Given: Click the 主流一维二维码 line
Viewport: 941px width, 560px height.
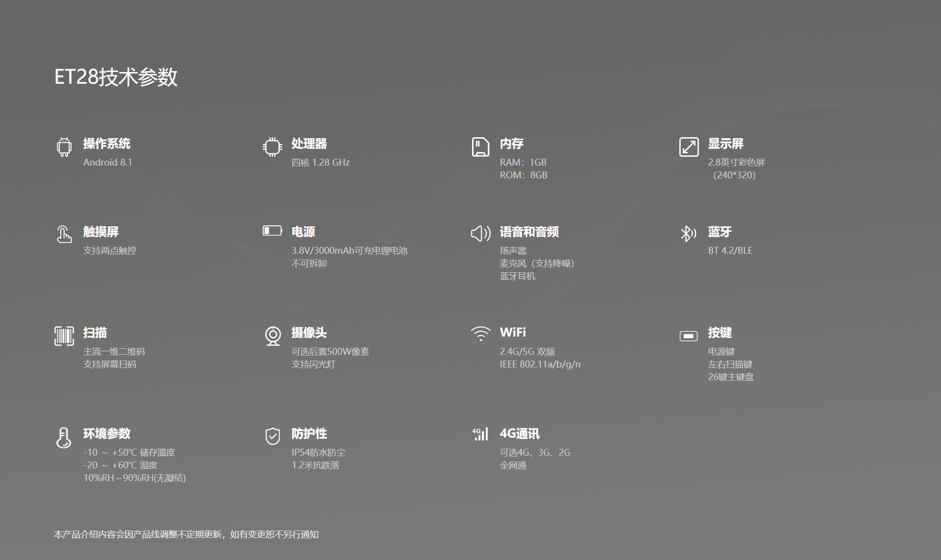Looking at the screenshot, I should coord(114,351).
